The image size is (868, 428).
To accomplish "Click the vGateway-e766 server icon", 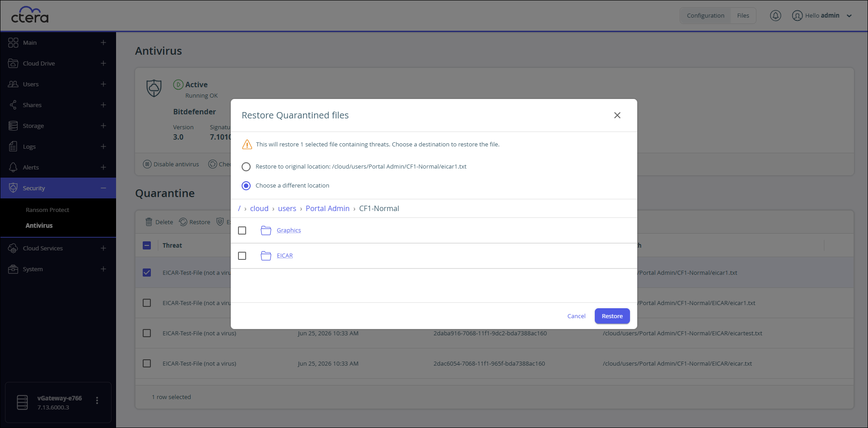I will (x=22, y=402).
